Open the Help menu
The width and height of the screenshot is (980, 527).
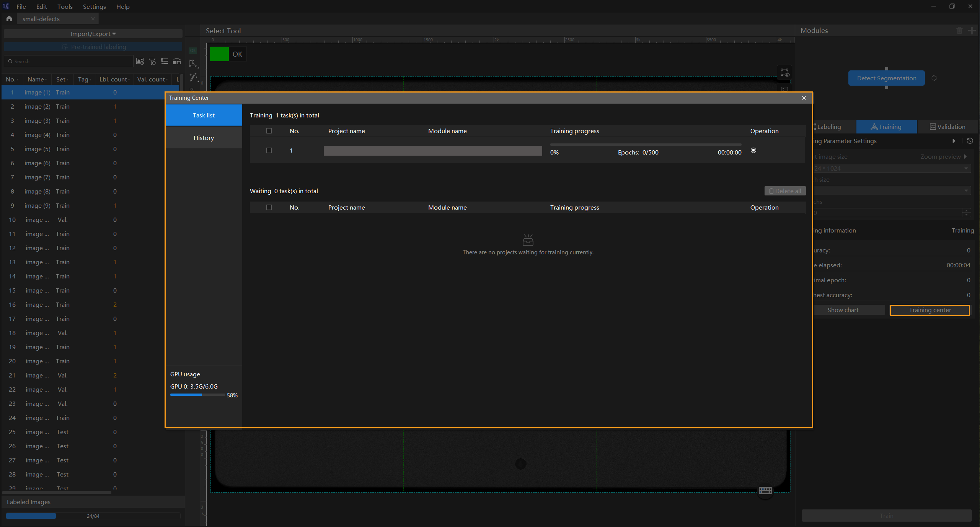(x=123, y=7)
